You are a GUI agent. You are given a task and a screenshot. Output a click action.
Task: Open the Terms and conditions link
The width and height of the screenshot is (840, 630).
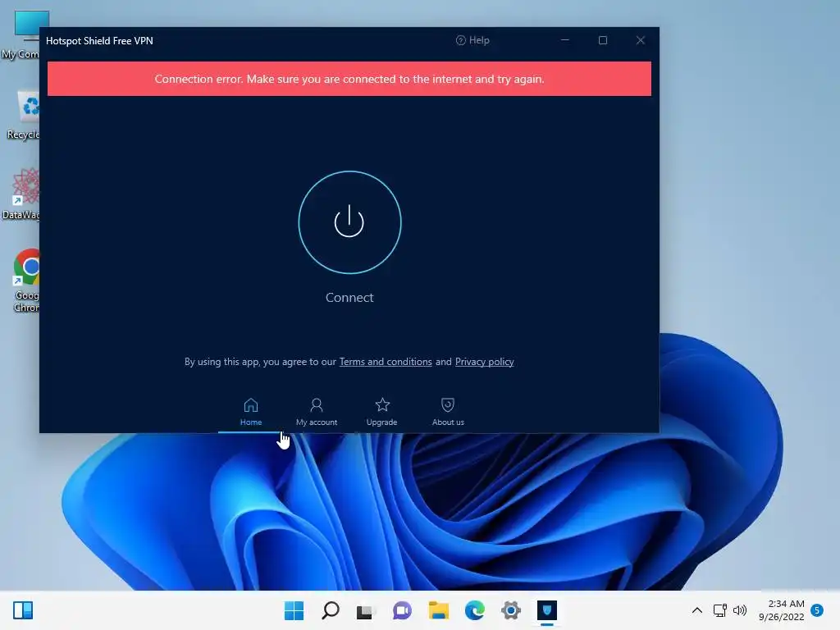pyautogui.click(x=386, y=362)
